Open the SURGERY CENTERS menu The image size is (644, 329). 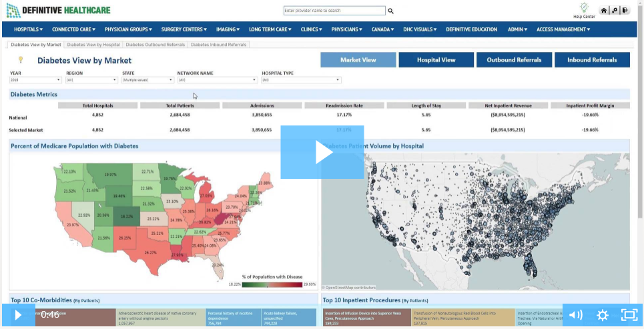pos(184,29)
